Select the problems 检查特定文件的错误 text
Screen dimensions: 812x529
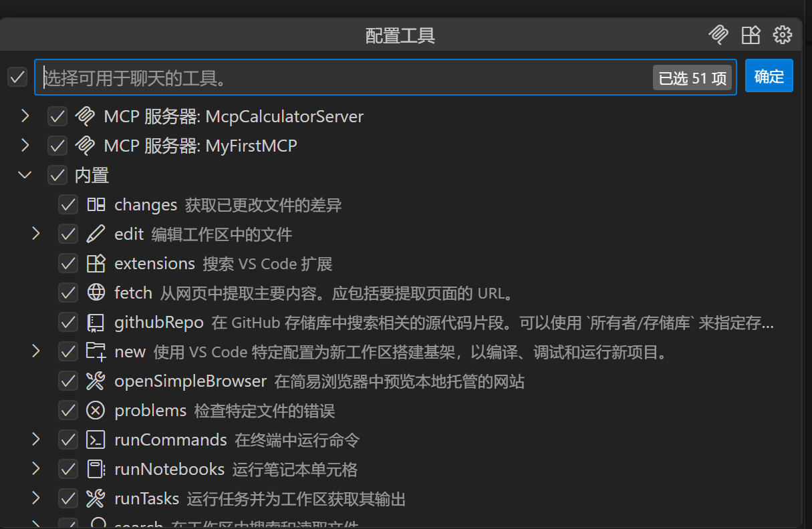pyautogui.click(x=265, y=410)
